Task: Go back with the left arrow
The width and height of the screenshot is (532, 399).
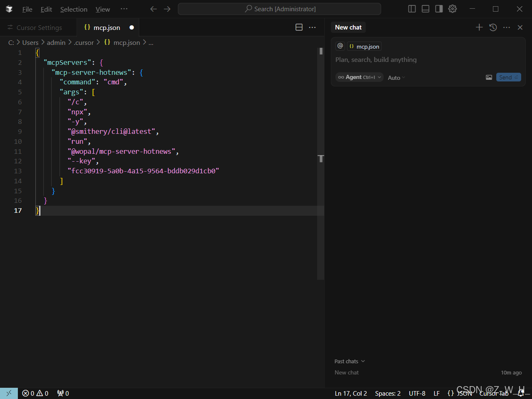Action: coord(153,9)
